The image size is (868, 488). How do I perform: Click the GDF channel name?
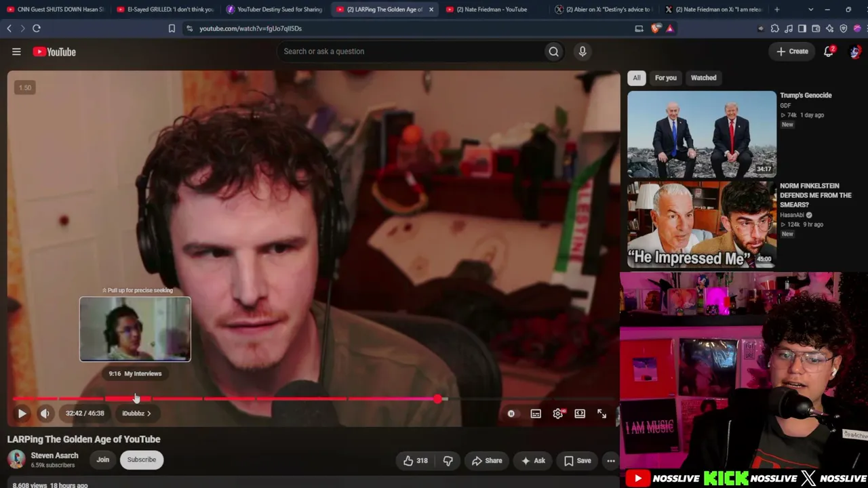click(x=785, y=106)
